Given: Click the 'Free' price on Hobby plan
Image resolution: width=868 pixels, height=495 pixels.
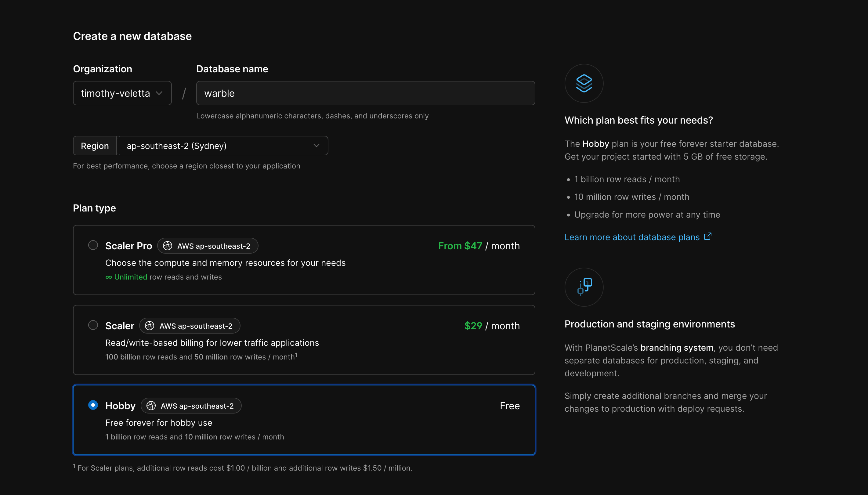Looking at the screenshot, I should click(x=510, y=406).
